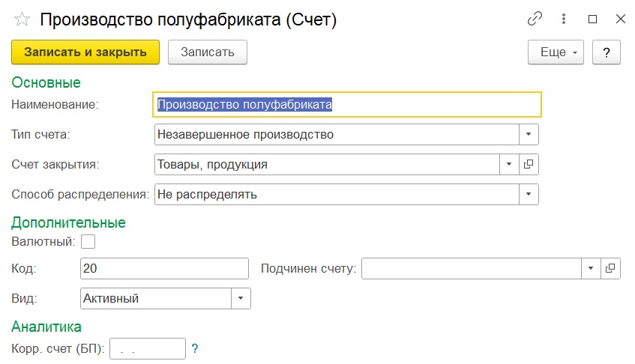Expand the Способ распределения dropdown
The height and width of the screenshot is (364, 635).
pyautogui.click(x=529, y=194)
